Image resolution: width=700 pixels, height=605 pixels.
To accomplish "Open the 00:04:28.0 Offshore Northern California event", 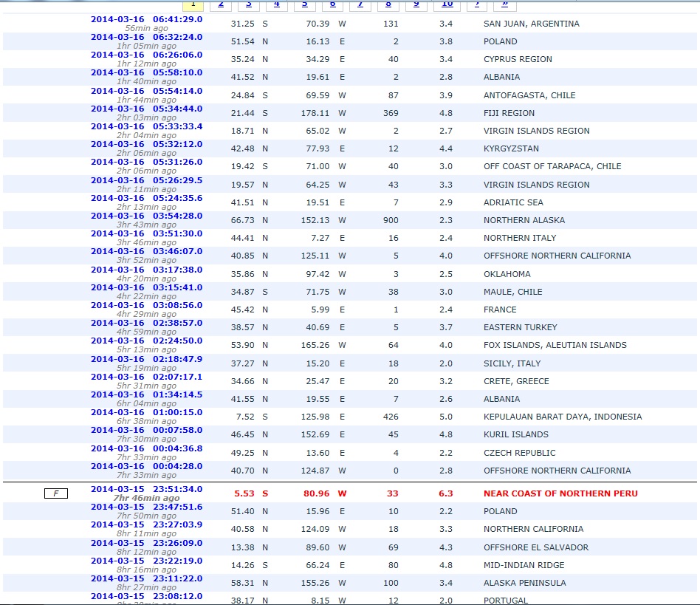I will click(x=146, y=467).
